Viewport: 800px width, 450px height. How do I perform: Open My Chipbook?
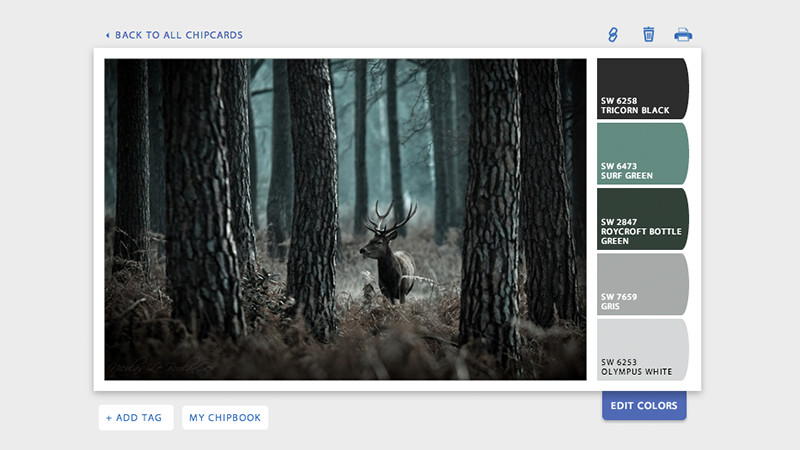[x=225, y=417]
